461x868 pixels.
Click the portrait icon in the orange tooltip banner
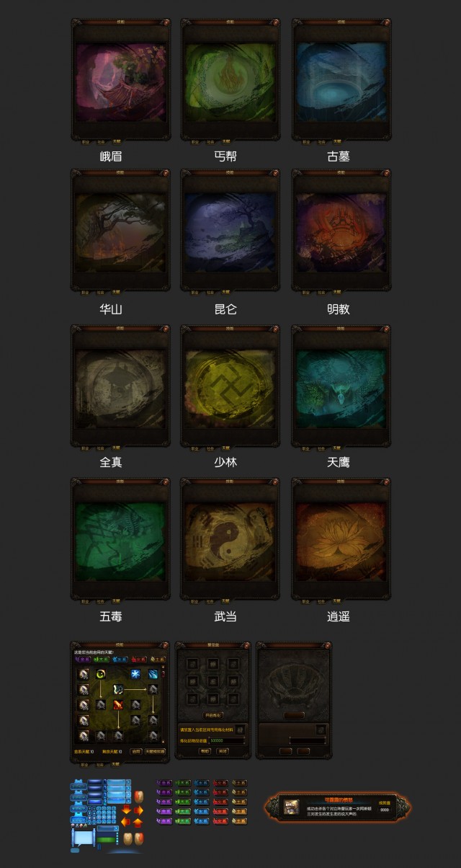[x=291, y=806]
